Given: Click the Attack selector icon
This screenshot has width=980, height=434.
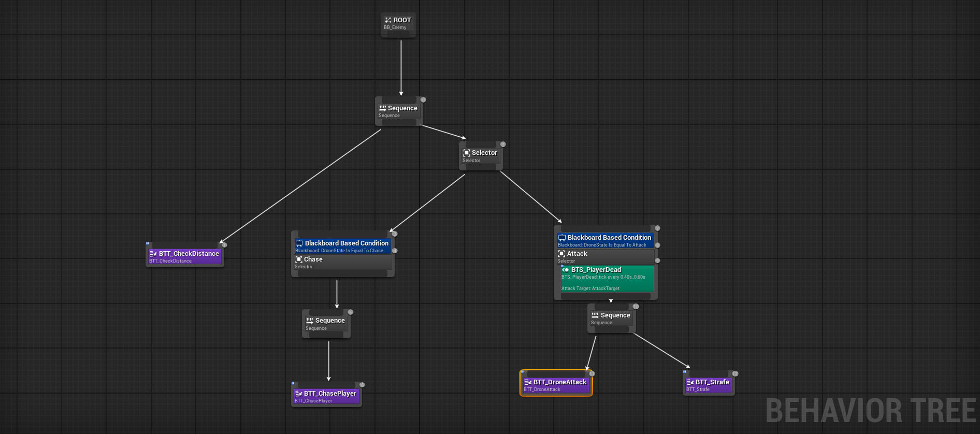Looking at the screenshot, I should coord(561,254).
